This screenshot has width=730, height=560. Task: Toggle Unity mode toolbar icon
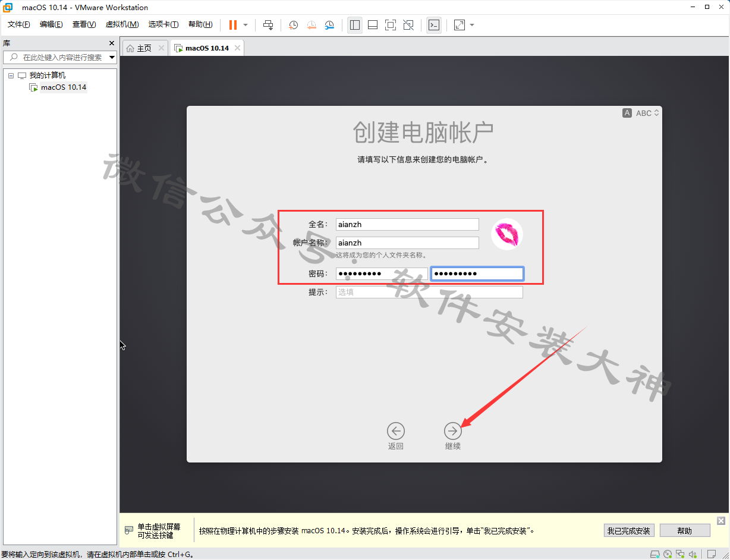click(408, 25)
